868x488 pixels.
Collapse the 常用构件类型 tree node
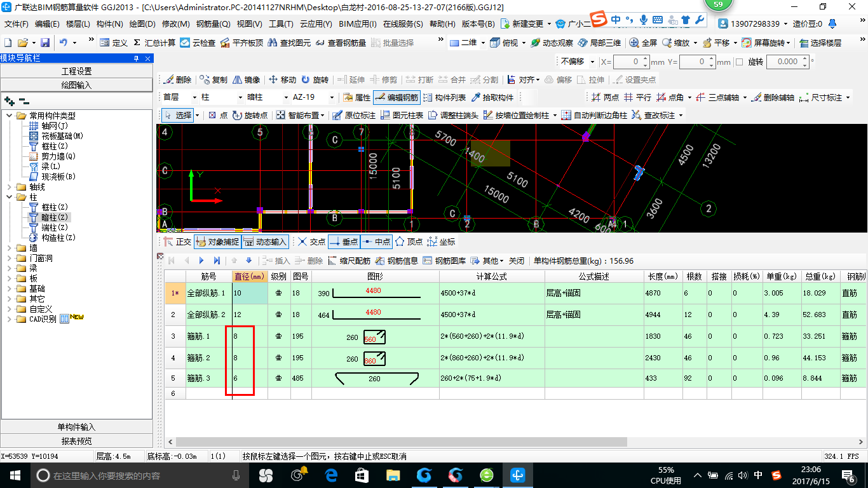(x=10, y=116)
